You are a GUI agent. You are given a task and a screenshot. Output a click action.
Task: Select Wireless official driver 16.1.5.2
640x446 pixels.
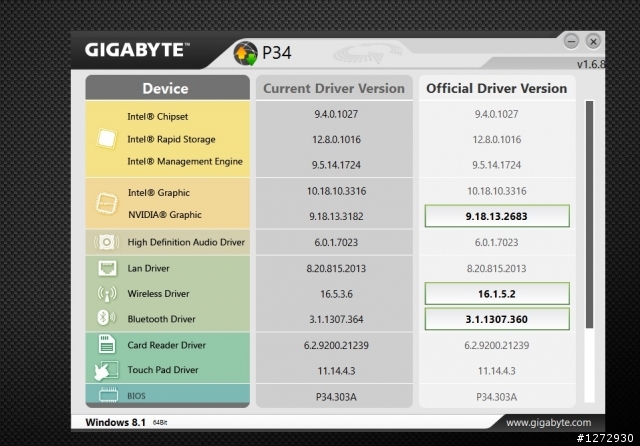[497, 294]
